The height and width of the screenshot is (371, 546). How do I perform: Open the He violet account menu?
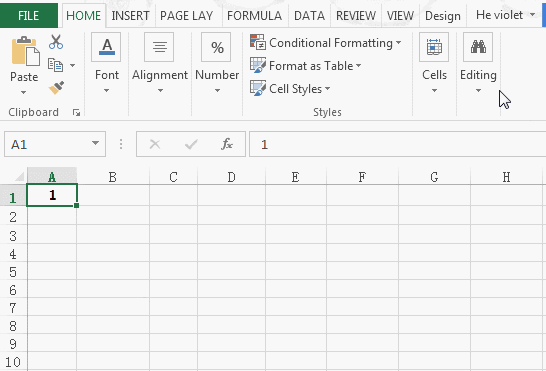[505, 15]
